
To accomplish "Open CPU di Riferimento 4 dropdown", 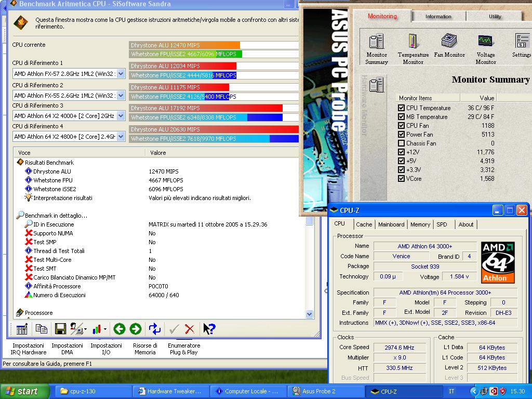I will pyautogui.click(x=121, y=137).
